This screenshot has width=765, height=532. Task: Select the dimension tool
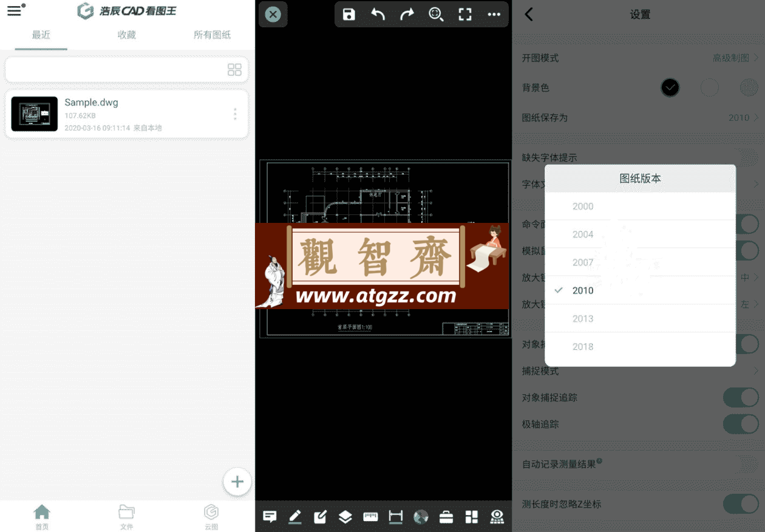pyautogui.click(x=396, y=517)
